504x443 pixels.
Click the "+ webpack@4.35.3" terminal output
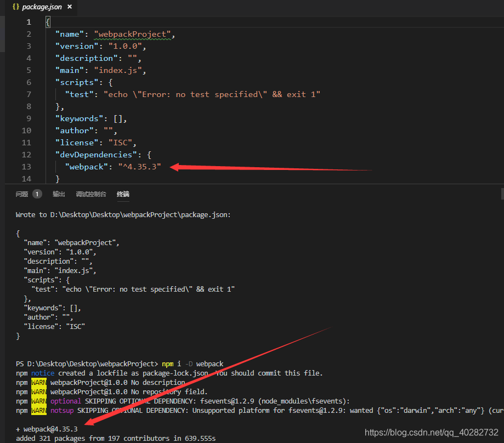(47, 429)
